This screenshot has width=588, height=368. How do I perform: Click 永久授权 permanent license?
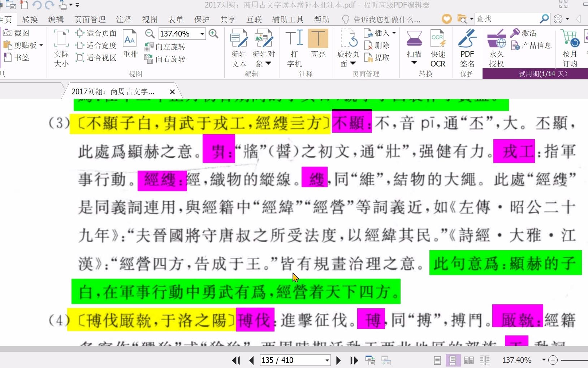[x=497, y=48]
